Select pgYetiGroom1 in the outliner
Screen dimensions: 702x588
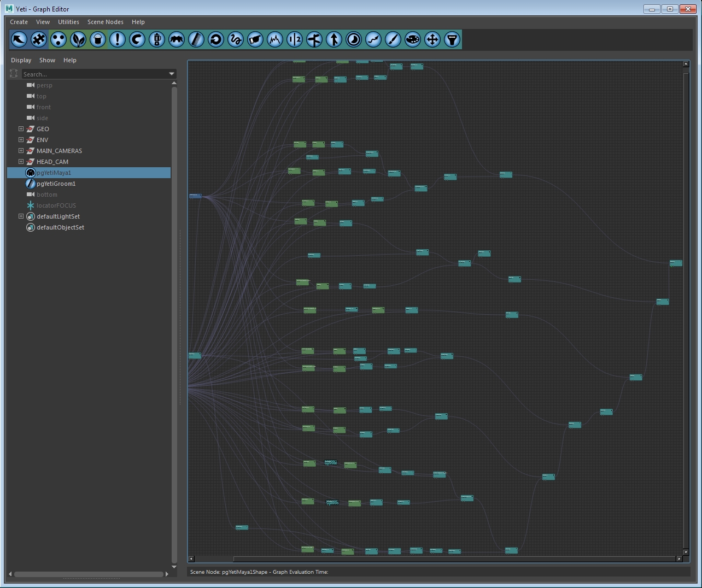[x=56, y=184]
